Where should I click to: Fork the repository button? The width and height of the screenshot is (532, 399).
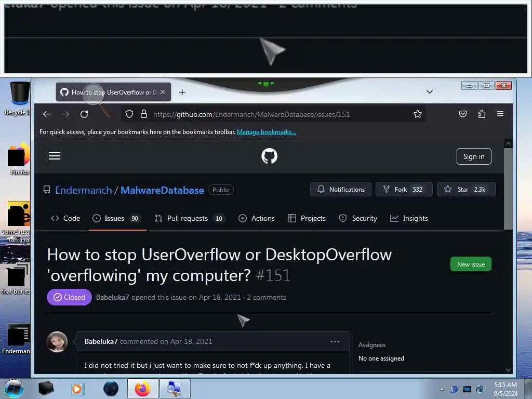point(404,189)
